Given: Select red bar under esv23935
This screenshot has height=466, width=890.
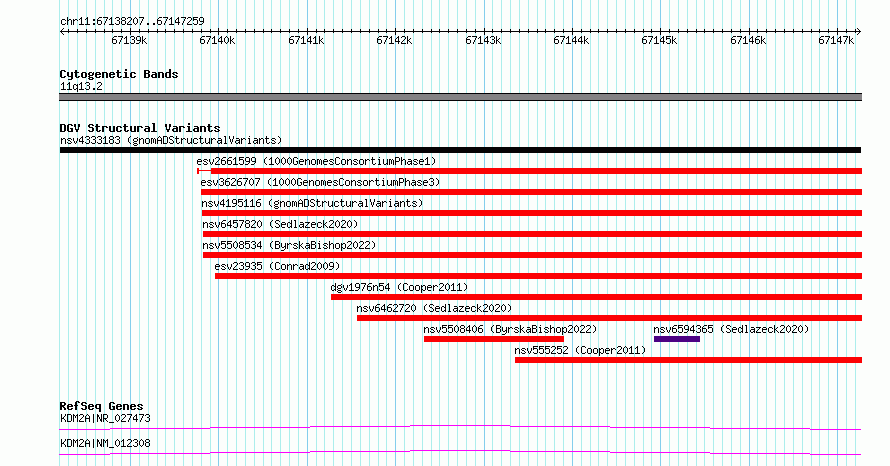Looking at the screenshot, I should [538, 276].
